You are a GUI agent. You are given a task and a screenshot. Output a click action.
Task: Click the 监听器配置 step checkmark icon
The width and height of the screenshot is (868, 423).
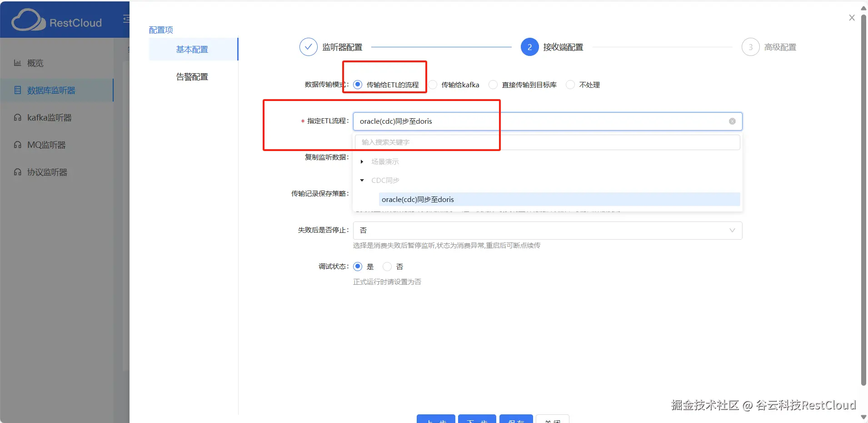pyautogui.click(x=308, y=47)
